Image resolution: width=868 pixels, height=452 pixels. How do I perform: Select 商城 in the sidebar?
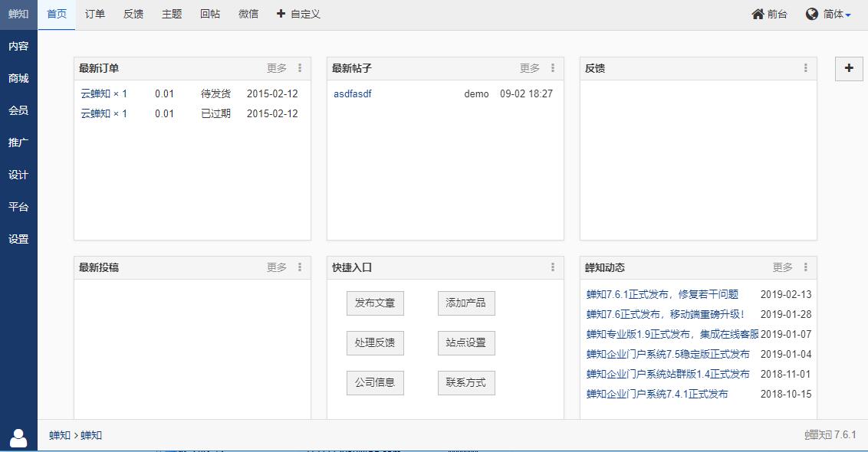18,79
